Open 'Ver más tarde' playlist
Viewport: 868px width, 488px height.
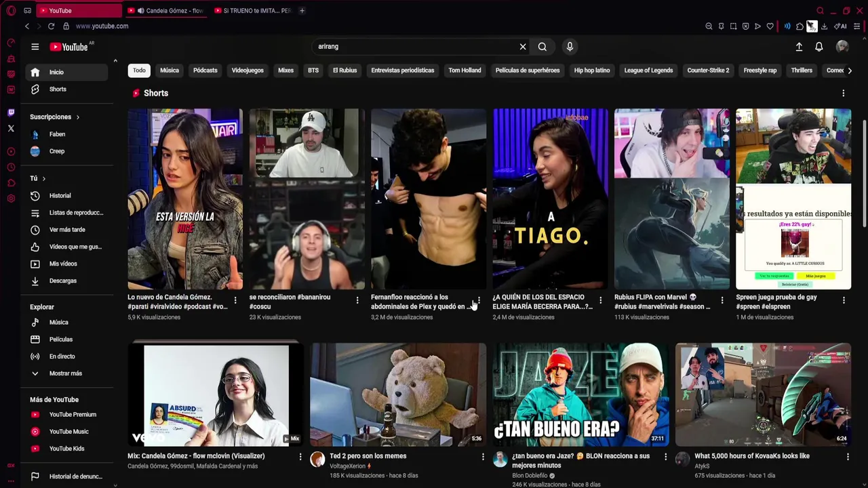[x=67, y=230]
